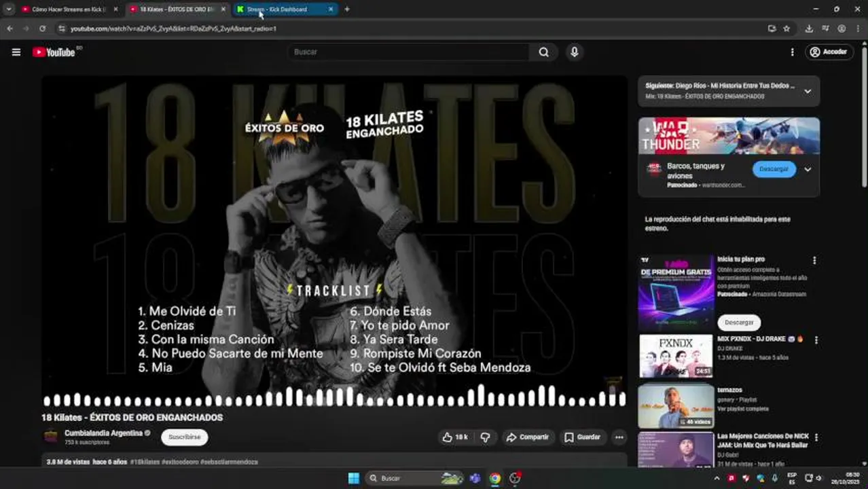Open YouTube settings three-dot menu
868x489 pixels.
pos(792,52)
